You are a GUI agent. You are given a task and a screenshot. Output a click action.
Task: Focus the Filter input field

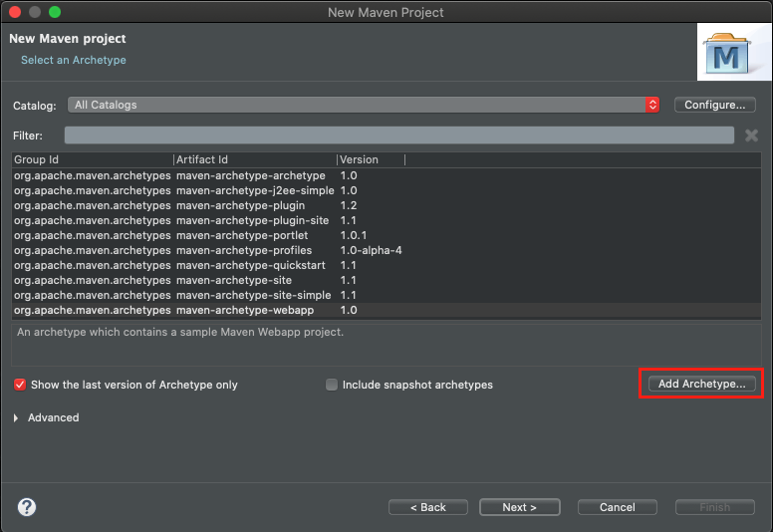click(x=399, y=135)
